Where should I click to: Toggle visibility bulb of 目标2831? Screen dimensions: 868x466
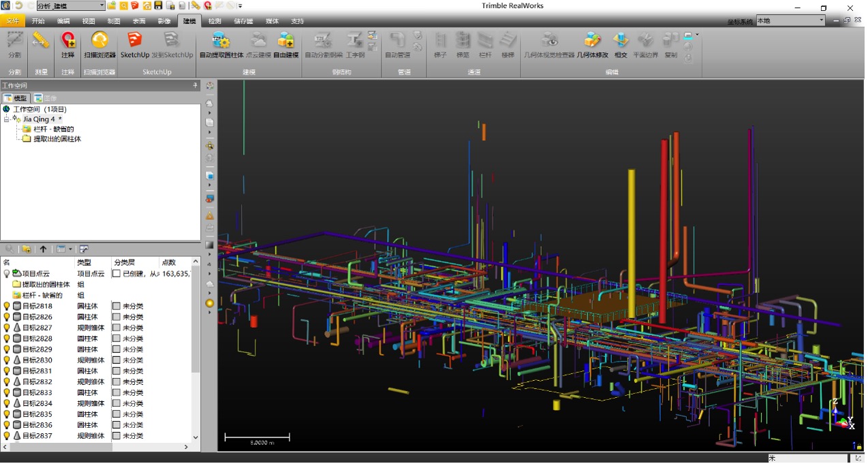point(7,371)
